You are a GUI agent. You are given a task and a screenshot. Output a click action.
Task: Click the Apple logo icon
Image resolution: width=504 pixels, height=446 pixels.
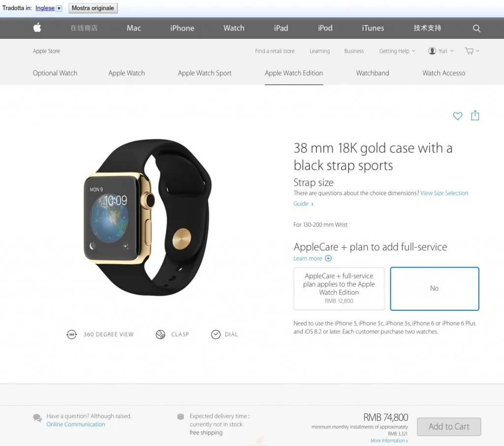point(37,28)
